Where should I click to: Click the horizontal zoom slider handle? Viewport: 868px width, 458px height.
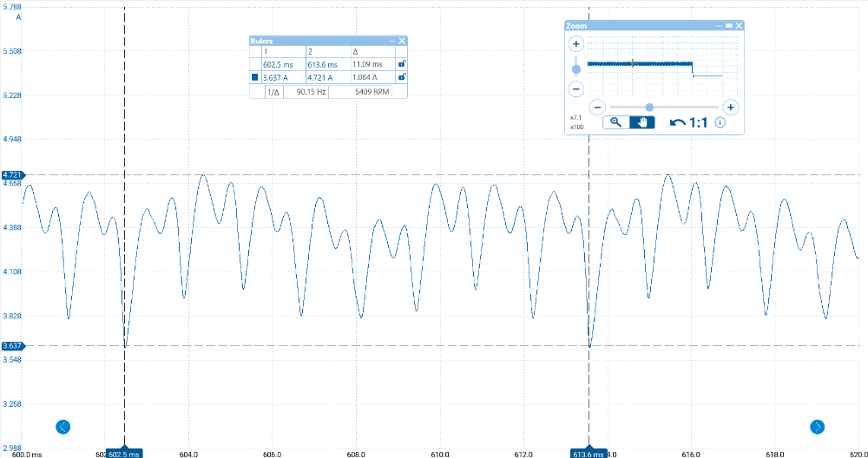click(x=648, y=108)
